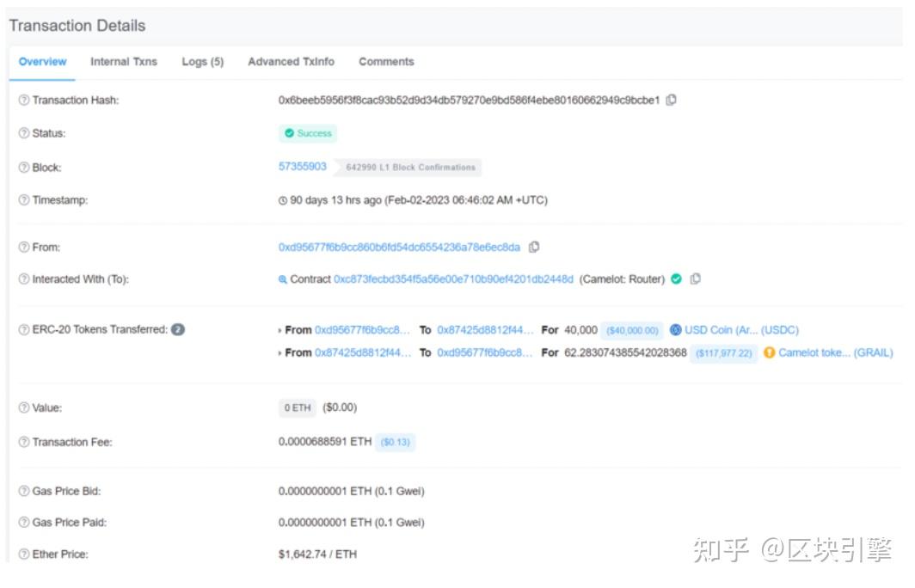This screenshot has width=915, height=588.
Task: Show help for ERC-20 Tokens Transferred
Action: pos(24,330)
